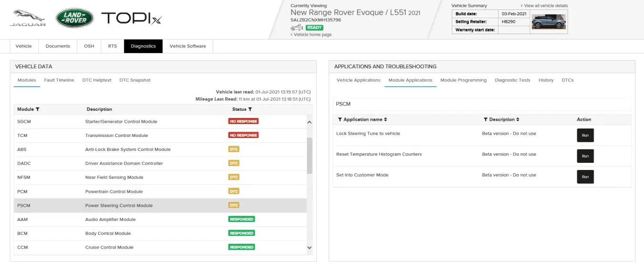Open the Vehicle Software tab

point(187,46)
